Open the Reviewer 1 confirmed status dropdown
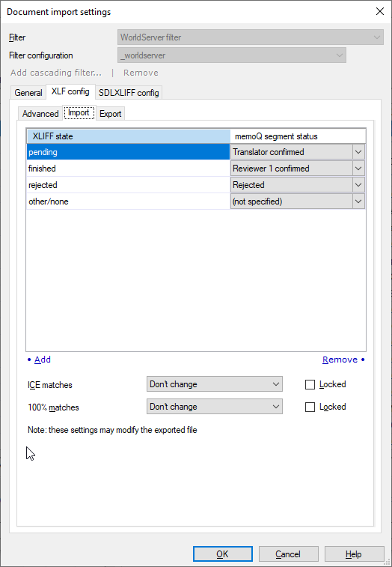The width and height of the screenshot is (392, 567). 298,169
